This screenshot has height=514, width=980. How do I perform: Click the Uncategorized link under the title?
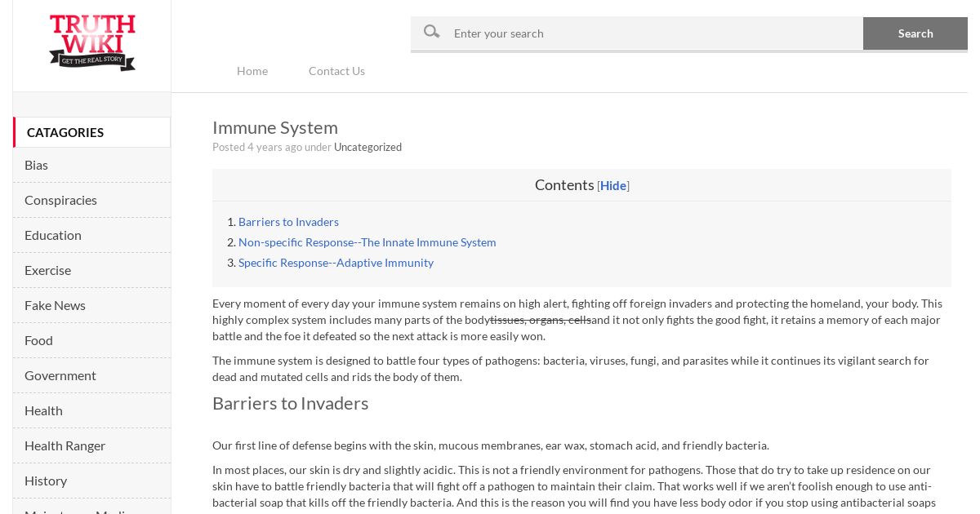[367, 147]
